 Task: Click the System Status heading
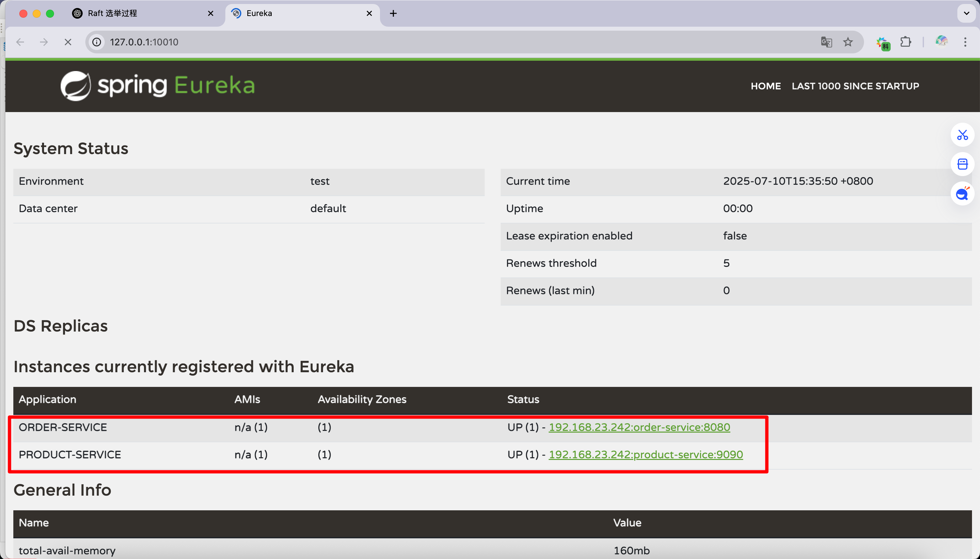tap(71, 148)
